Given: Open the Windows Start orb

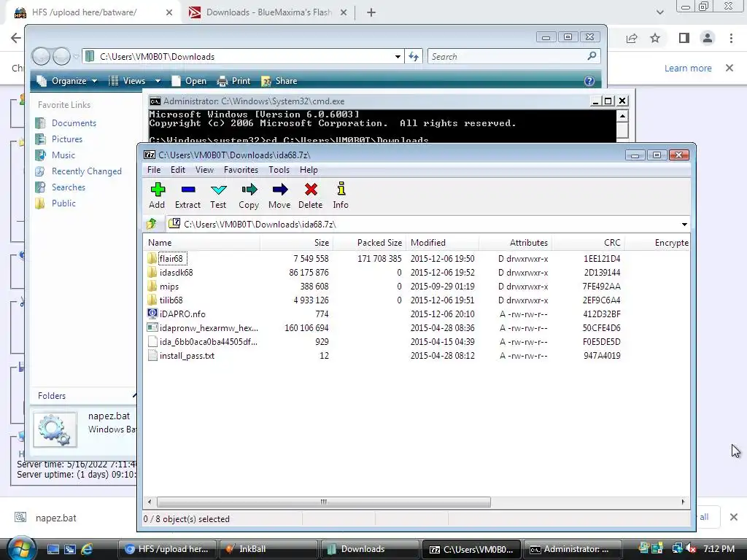Looking at the screenshot, I should 20,548.
